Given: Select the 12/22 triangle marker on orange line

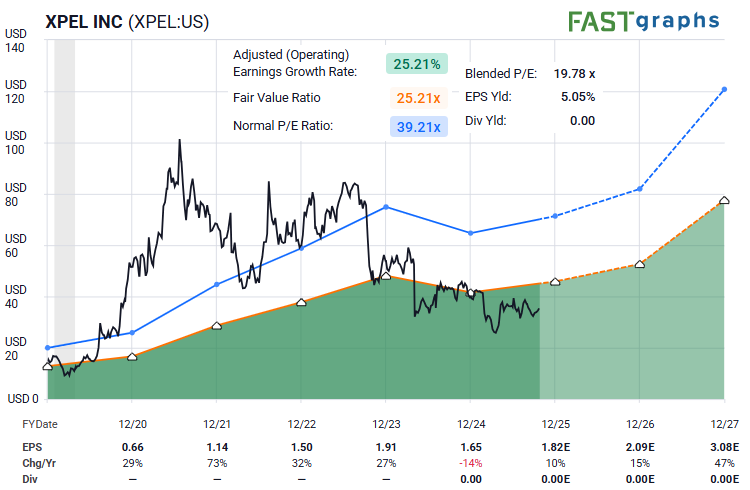Looking at the screenshot, I should point(302,301).
